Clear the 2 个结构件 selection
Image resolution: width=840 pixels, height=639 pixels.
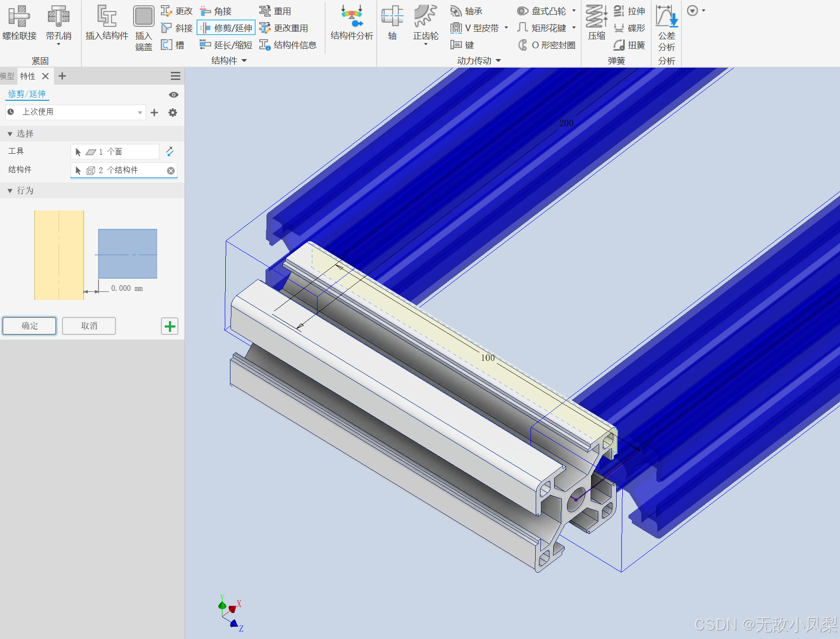point(171,171)
